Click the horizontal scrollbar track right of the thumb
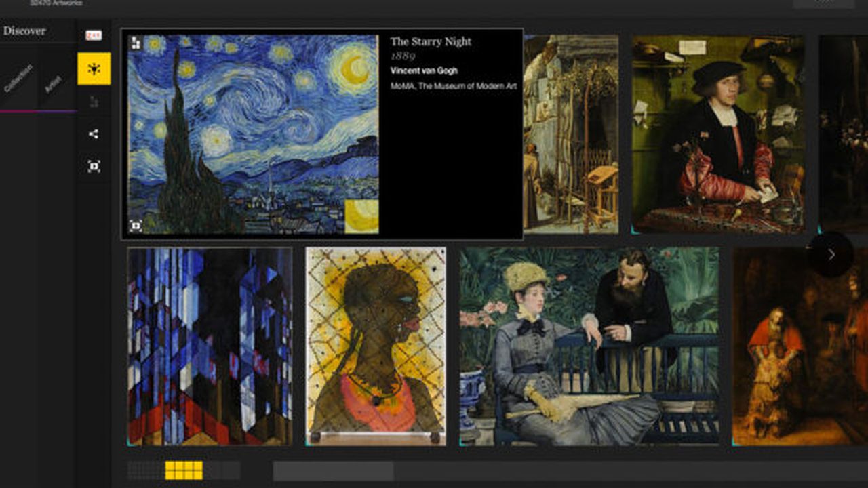 point(631,471)
